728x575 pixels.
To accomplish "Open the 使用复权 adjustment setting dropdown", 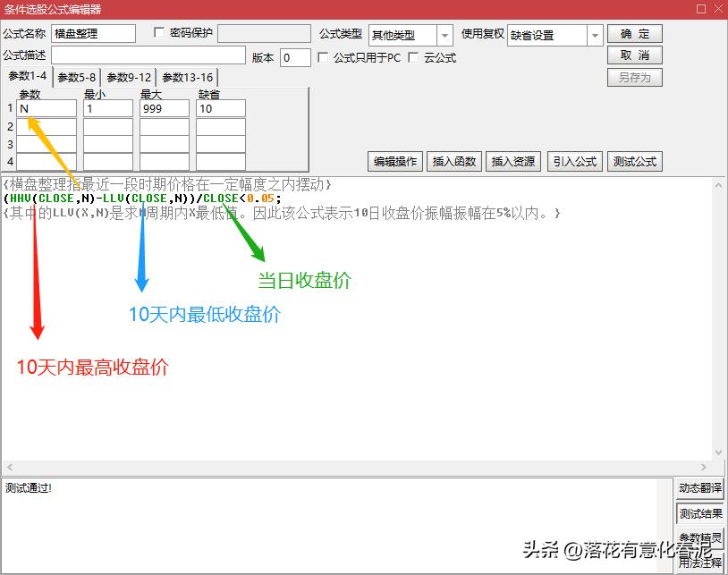I will (x=593, y=33).
